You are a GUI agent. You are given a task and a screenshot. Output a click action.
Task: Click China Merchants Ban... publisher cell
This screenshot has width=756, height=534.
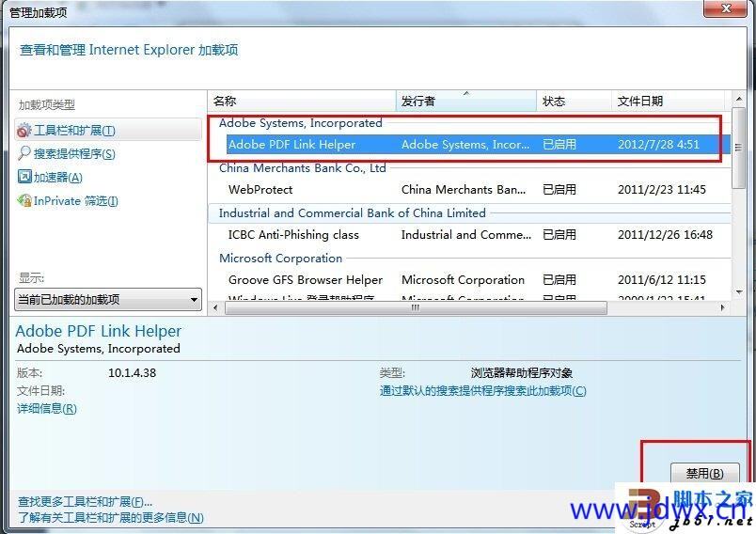coord(464,189)
